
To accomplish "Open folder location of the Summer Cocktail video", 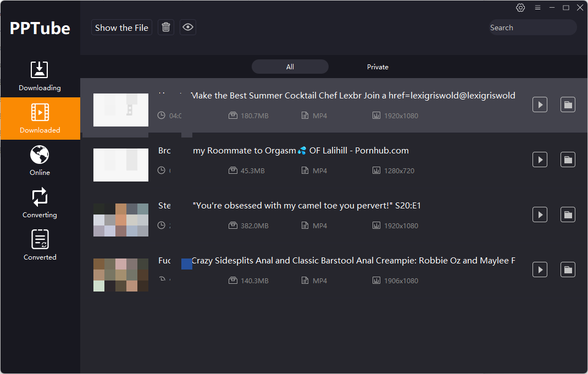I will (568, 105).
